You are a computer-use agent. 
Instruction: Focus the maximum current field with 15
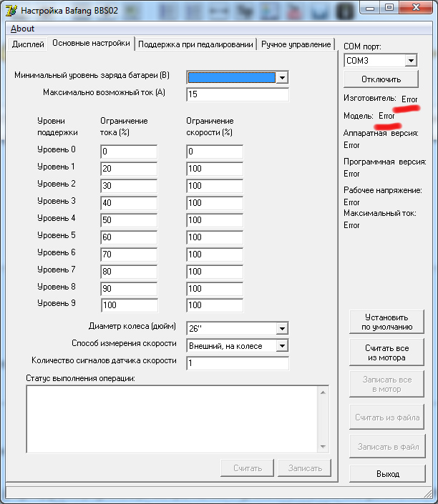click(238, 94)
